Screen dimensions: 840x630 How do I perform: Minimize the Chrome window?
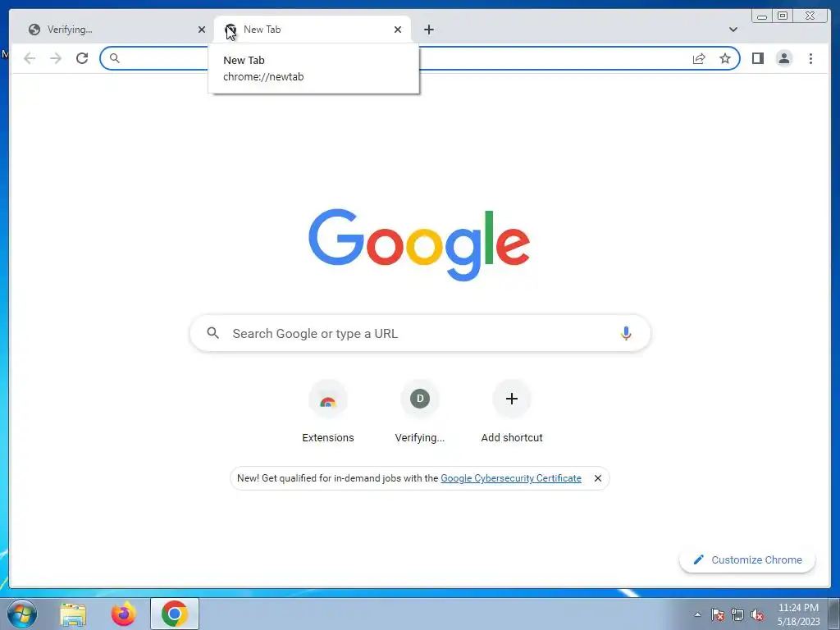[762, 16]
